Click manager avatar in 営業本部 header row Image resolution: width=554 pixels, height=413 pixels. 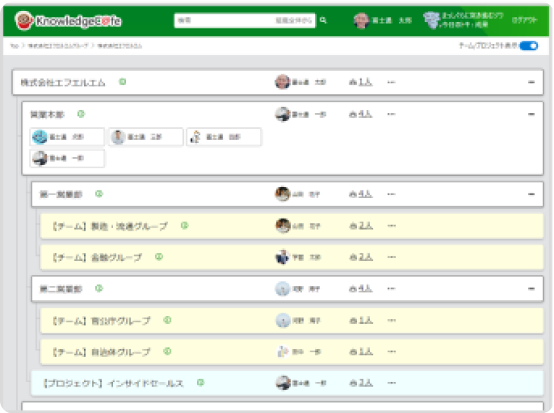283,114
